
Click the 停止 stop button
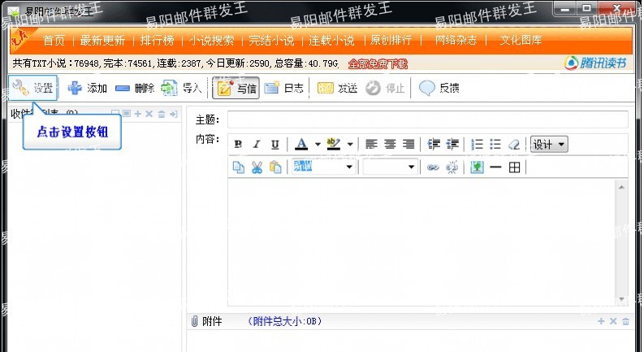(x=385, y=88)
